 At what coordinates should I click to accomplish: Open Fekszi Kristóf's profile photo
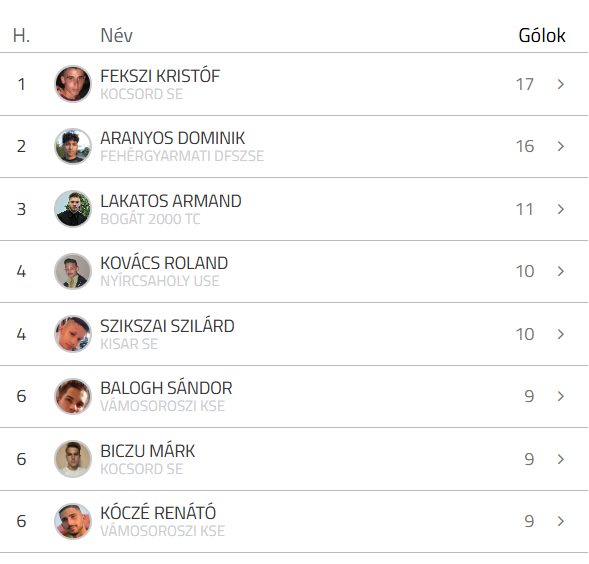click(73, 84)
